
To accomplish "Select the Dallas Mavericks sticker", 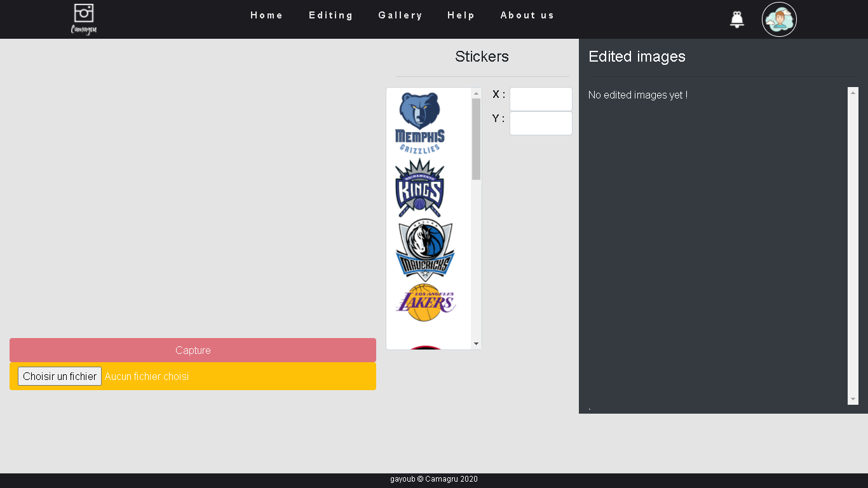I will [425, 250].
